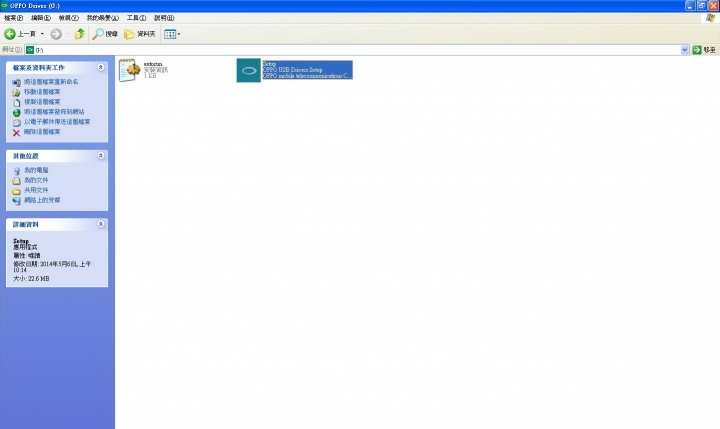Collapse the 詳細資料 details panel chevron
Image resolution: width=720 pixels, height=429 pixels.
101,224
